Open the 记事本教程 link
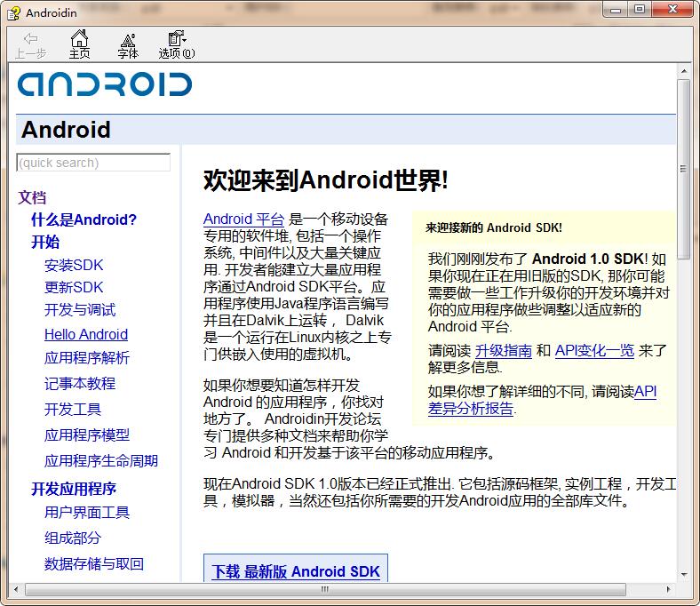Screen dimensions: 700x606 [x=80, y=384]
